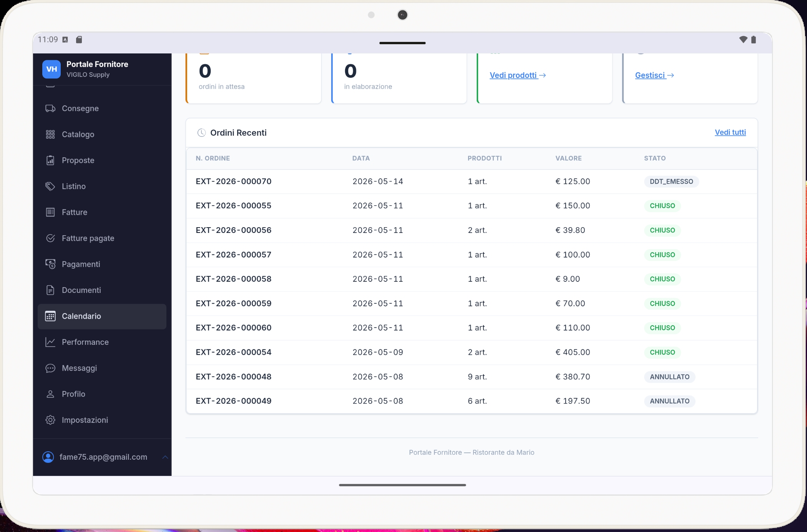807x532 pixels.
Task: Click the VH Portale Fornitore logo
Action: coord(51,69)
